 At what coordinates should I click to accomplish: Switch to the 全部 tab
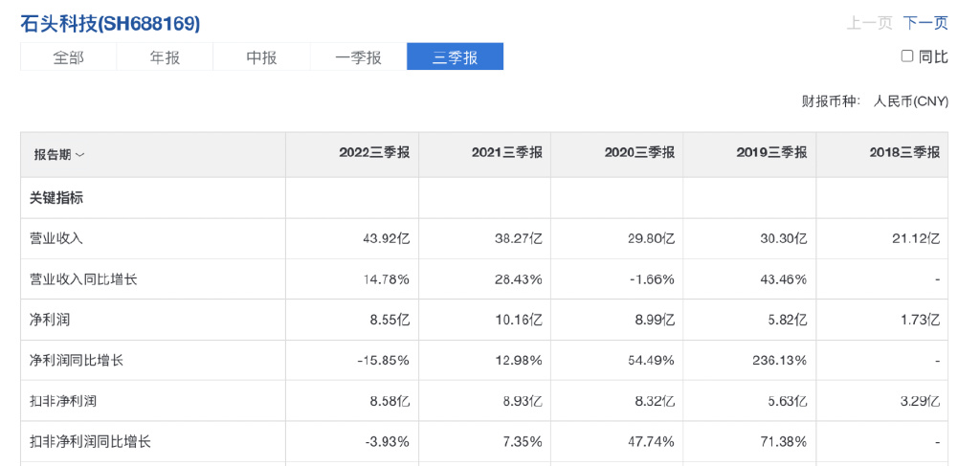pos(68,56)
